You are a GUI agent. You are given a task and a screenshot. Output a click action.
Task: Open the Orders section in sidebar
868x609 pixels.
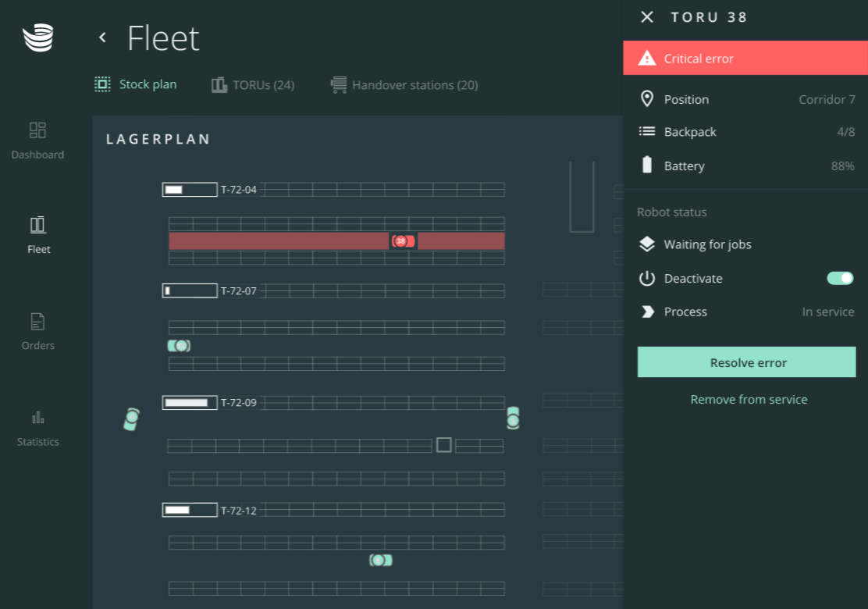click(x=37, y=331)
